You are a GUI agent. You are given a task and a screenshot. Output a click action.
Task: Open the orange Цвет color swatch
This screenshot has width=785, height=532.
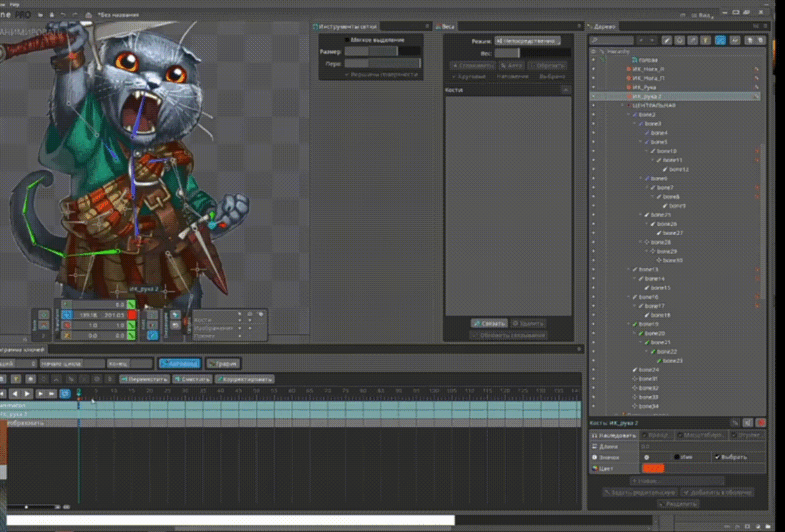[654, 468]
